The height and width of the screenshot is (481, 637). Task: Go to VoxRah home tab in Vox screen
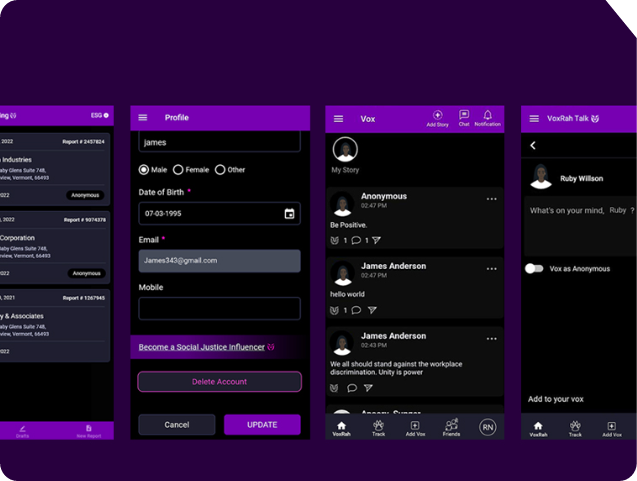pyautogui.click(x=342, y=428)
